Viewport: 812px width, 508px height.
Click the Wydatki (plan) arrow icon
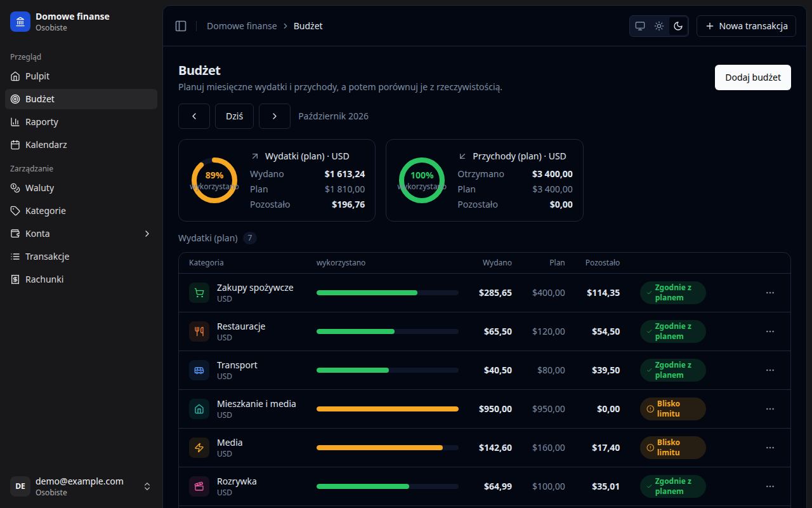255,156
